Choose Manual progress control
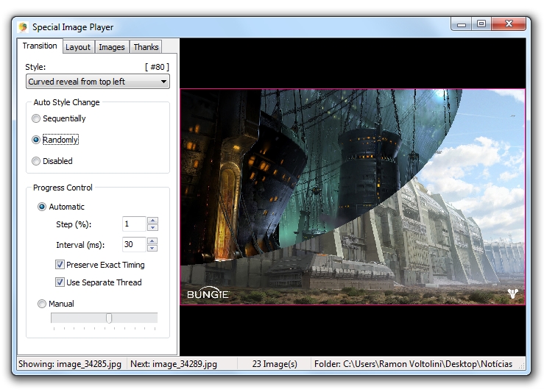Image resolution: width=544 pixels, height=392 pixels. coord(56,304)
